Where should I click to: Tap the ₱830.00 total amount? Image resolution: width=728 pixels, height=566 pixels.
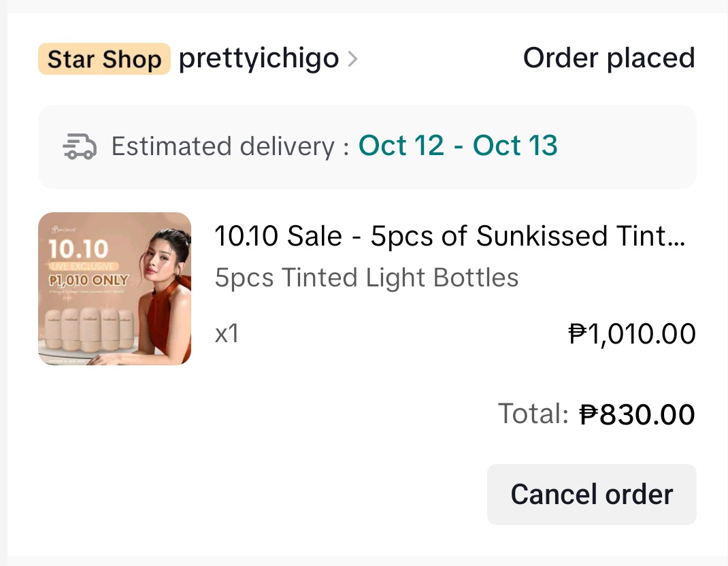coord(637,414)
